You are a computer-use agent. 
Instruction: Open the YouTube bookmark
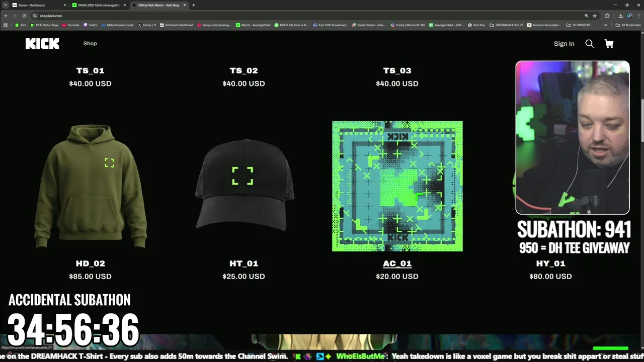pyautogui.click(x=71, y=25)
